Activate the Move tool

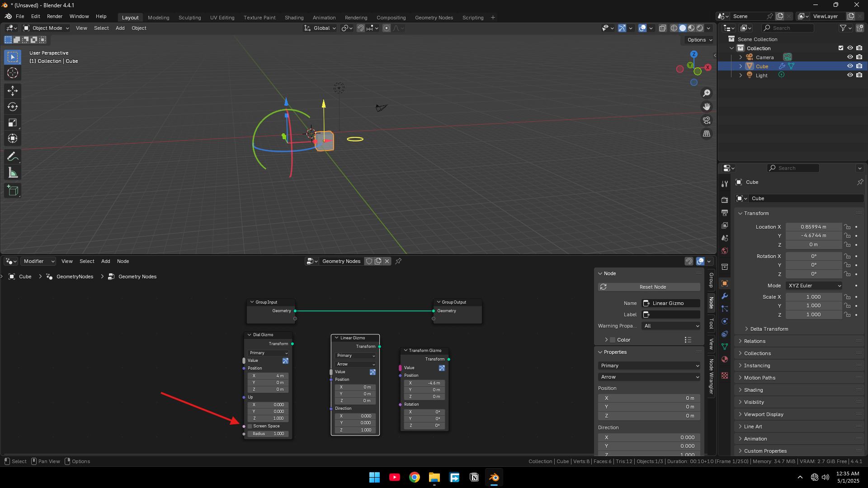click(13, 91)
